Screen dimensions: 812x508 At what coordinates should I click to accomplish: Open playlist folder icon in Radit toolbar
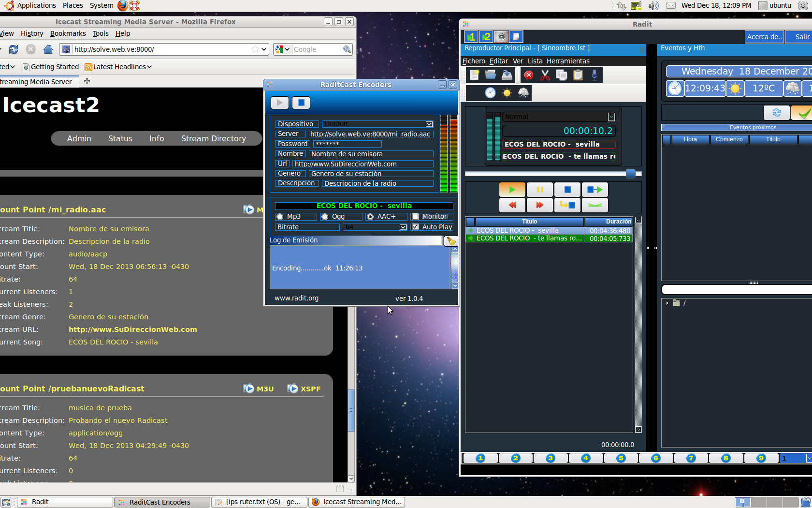click(491, 75)
